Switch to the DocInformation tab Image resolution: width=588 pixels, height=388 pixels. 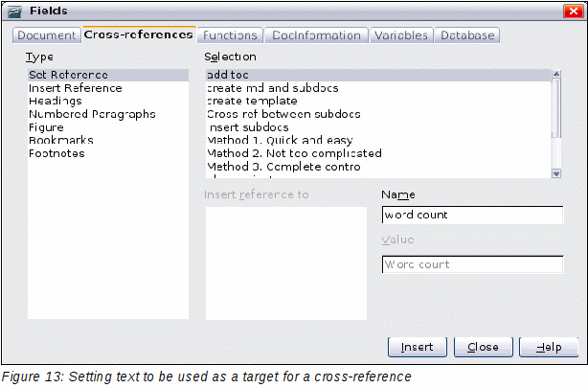[x=316, y=35]
